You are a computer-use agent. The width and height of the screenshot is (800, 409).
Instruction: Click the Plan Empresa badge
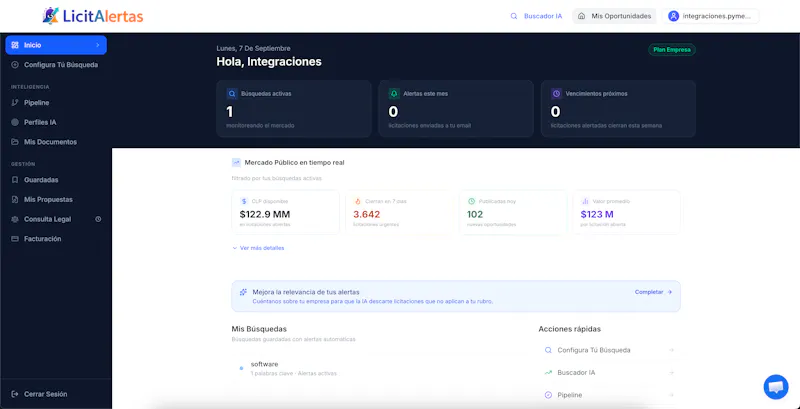click(672, 49)
